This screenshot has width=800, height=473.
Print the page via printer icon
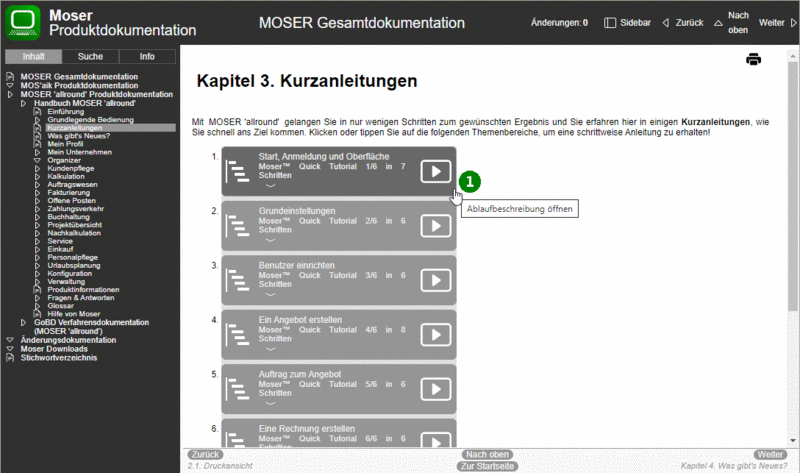point(753,59)
